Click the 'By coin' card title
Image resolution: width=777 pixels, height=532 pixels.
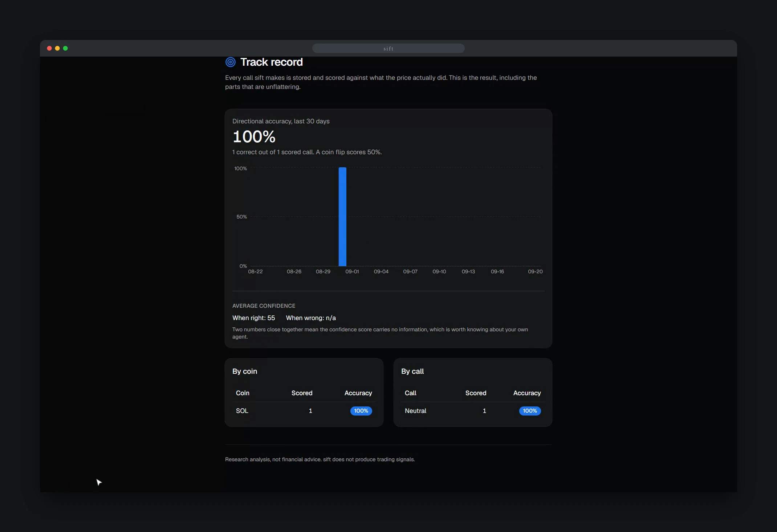[245, 371]
